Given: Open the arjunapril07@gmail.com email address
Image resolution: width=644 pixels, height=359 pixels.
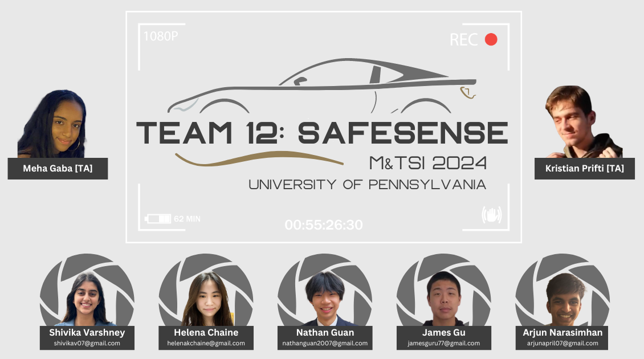Looking at the screenshot, I should 563,344.
